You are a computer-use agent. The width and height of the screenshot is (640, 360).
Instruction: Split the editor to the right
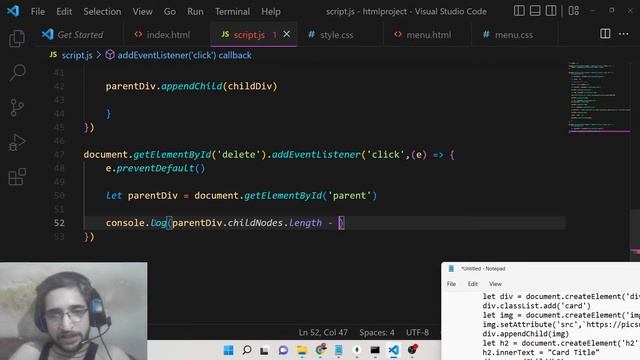[605, 34]
